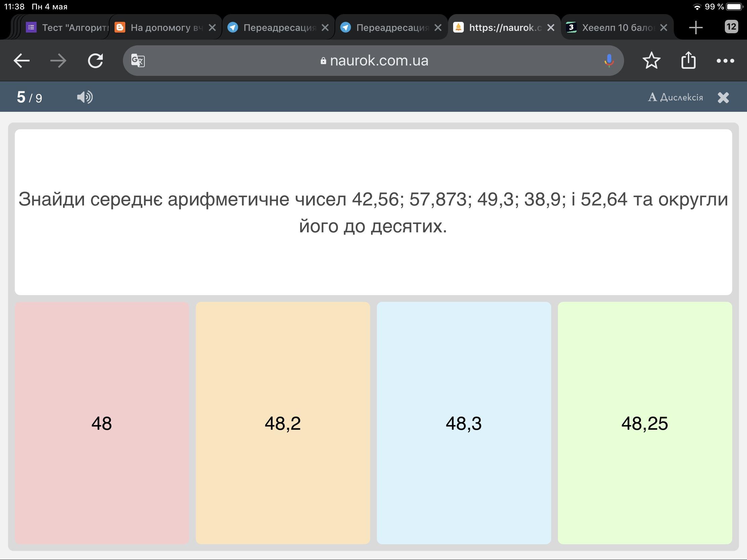Tap the Google Translate icon in address bar

(138, 61)
